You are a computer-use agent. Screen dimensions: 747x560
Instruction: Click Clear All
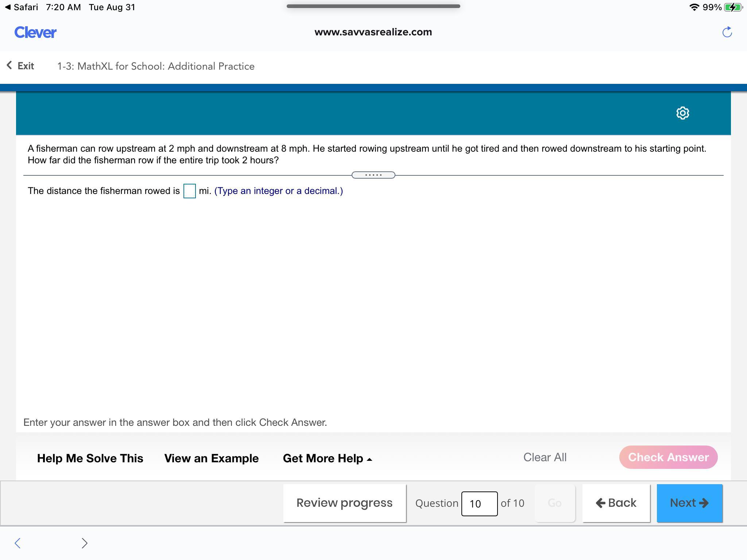(545, 457)
